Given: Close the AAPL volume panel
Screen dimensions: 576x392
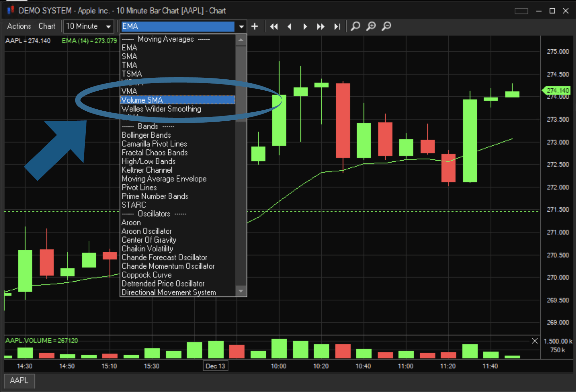Looking at the screenshot, I should [x=534, y=341].
